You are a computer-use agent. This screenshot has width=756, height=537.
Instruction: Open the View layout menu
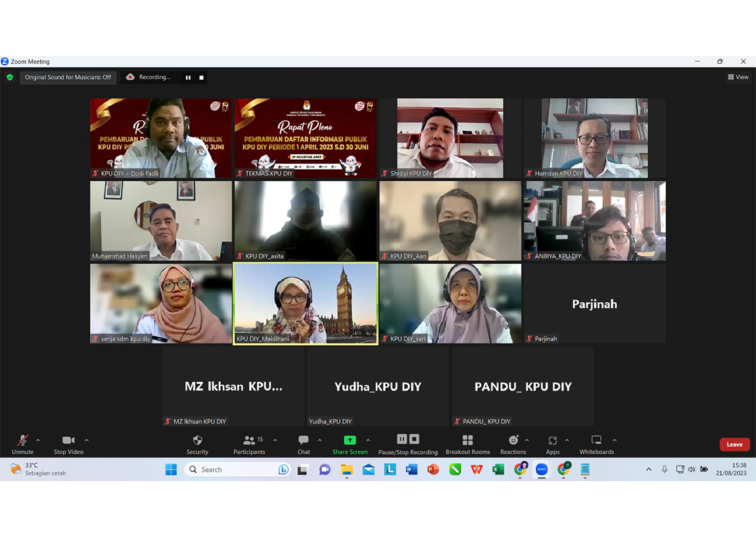[738, 78]
